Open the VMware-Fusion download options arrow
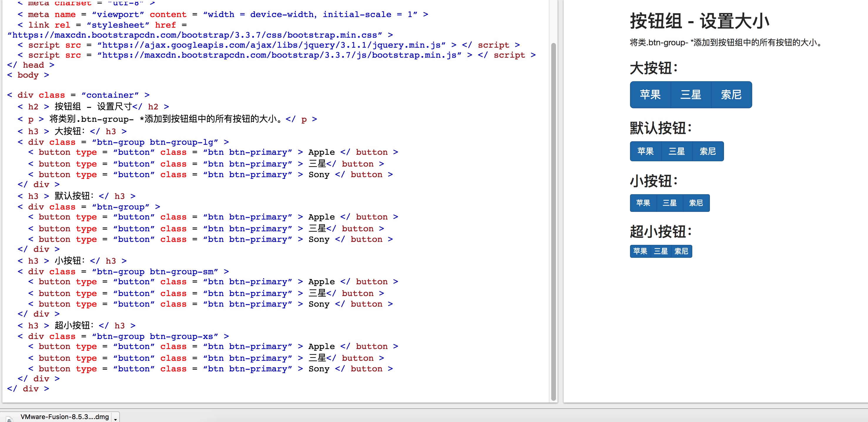Screen dimensions: 868x422 [x=115, y=418]
